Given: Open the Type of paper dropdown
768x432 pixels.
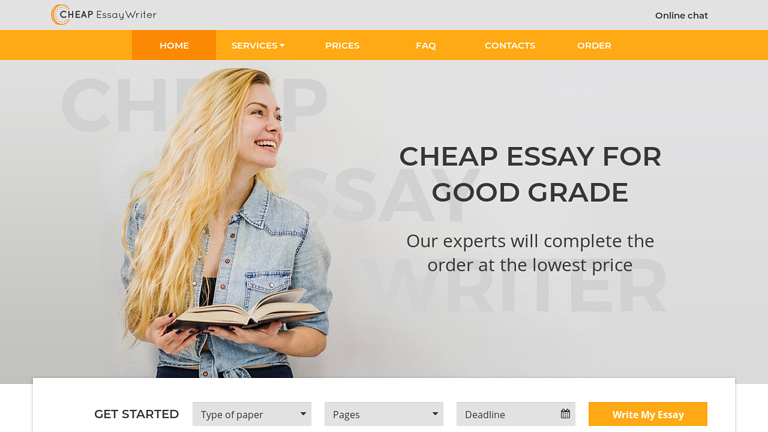Looking at the screenshot, I should tap(252, 414).
